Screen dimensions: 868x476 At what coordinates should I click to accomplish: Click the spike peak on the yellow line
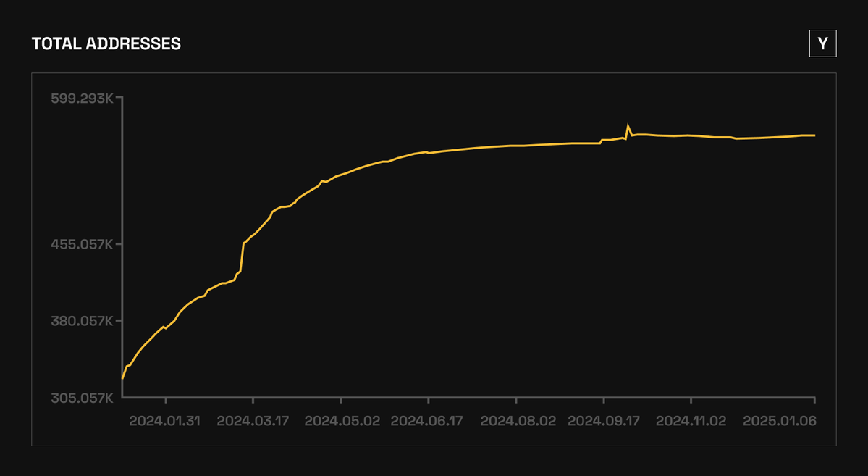tap(628, 125)
